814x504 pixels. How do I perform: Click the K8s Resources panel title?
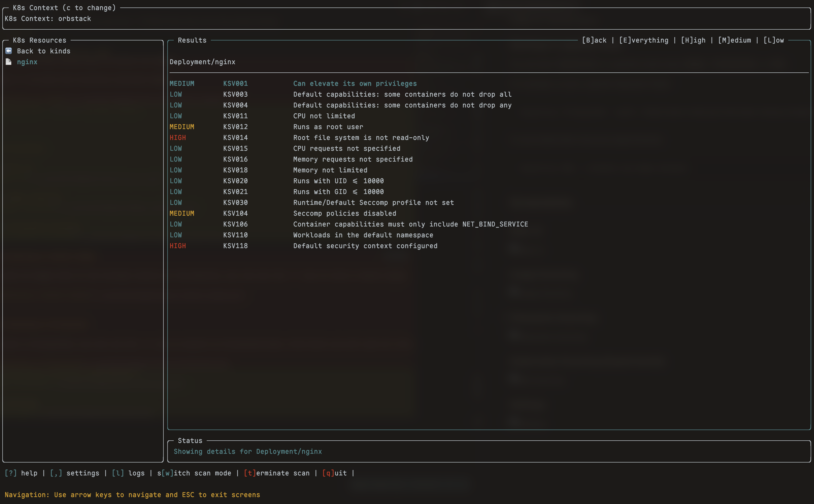pyautogui.click(x=40, y=40)
